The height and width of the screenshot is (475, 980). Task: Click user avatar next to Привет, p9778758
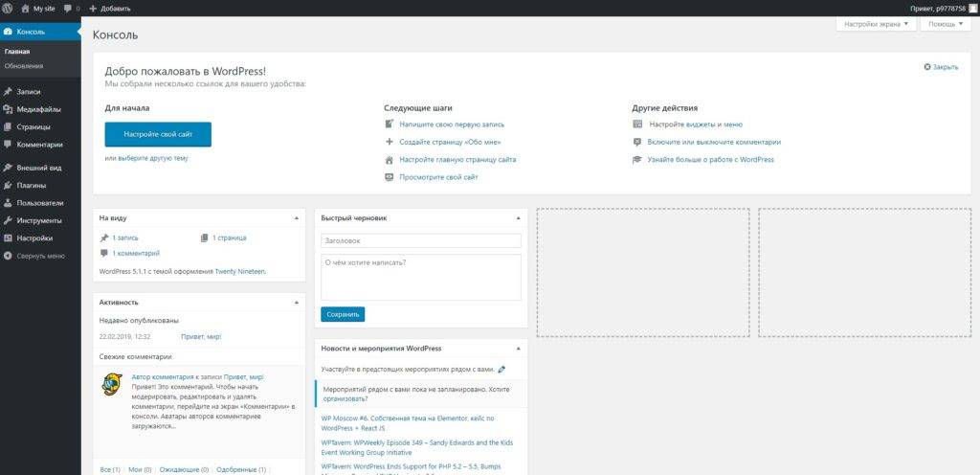click(x=972, y=9)
